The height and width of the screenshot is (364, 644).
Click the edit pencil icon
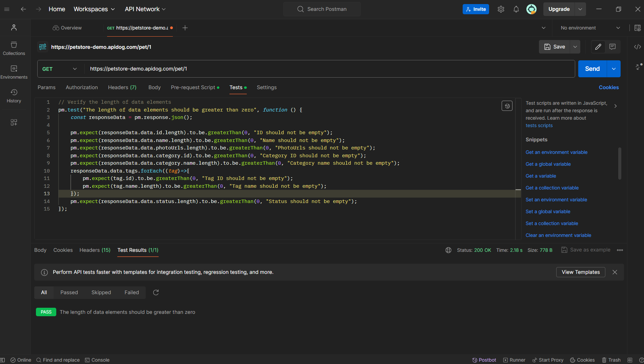pyautogui.click(x=598, y=47)
